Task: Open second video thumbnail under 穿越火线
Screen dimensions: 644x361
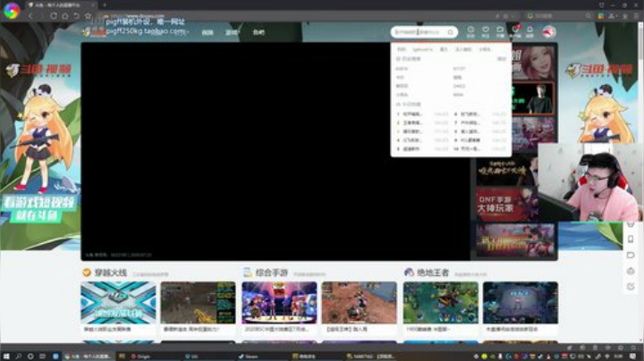Action: coord(198,303)
